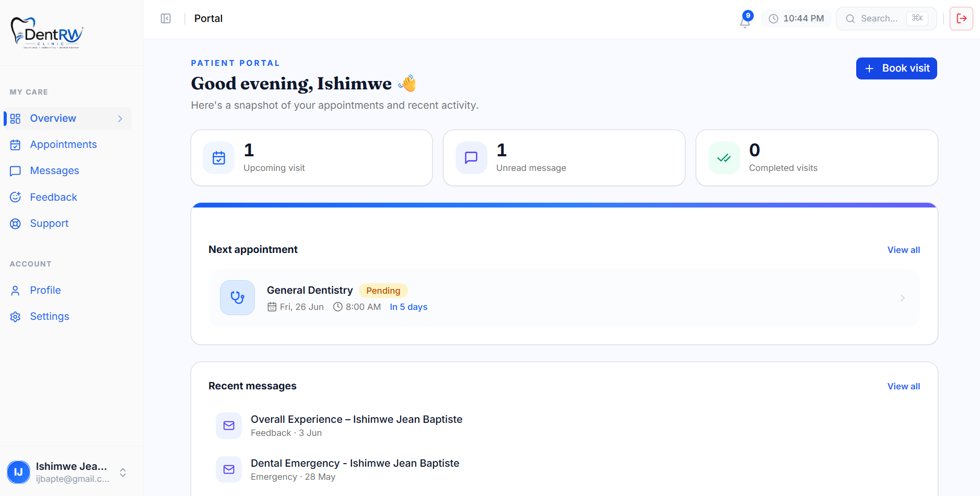Click the red logout icon button
This screenshot has width=980, height=496.
pos(961,19)
